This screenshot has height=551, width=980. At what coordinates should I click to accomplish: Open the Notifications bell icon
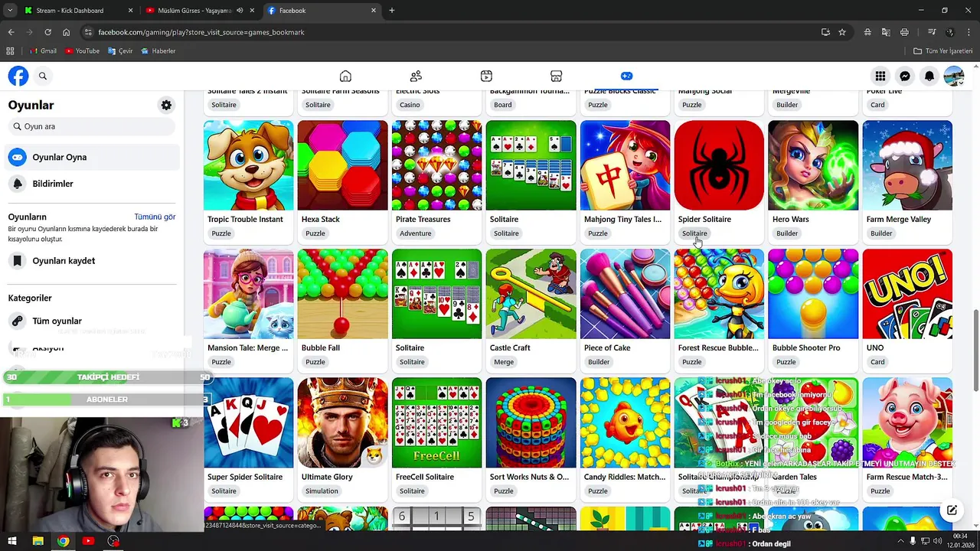point(929,76)
